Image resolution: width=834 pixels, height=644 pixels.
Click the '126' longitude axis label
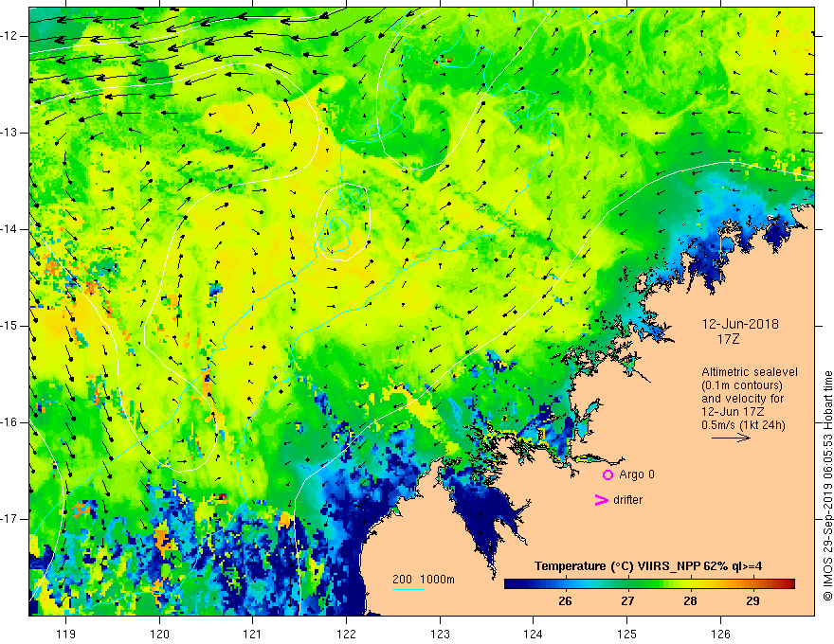point(720,634)
